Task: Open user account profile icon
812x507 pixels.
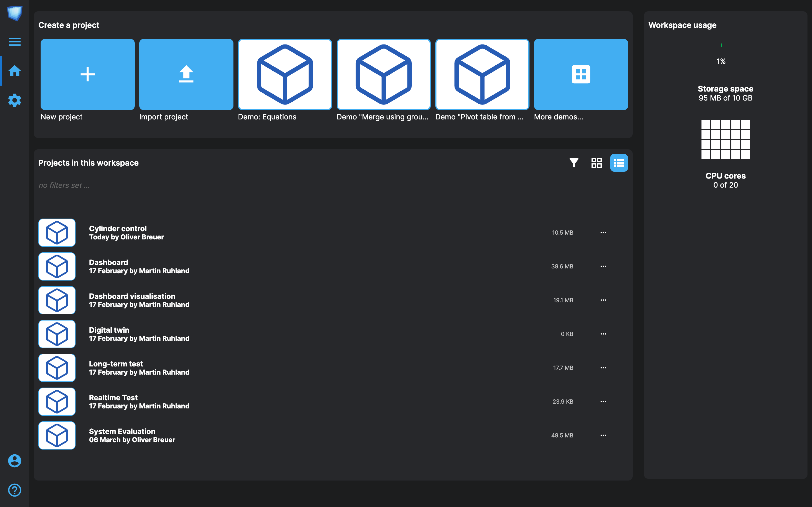Action: pyautogui.click(x=14, y=461)
